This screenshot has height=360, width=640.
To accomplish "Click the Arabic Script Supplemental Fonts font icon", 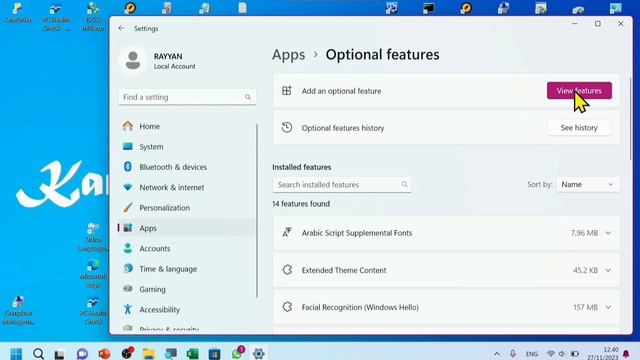I will pyautogui.click(x=287, y=233).
